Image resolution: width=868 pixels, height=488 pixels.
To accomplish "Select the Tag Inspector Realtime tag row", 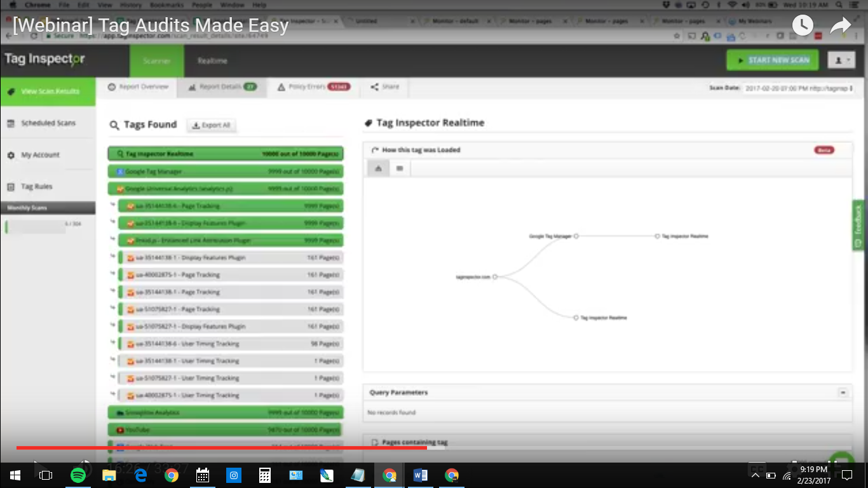I will 226,154.
